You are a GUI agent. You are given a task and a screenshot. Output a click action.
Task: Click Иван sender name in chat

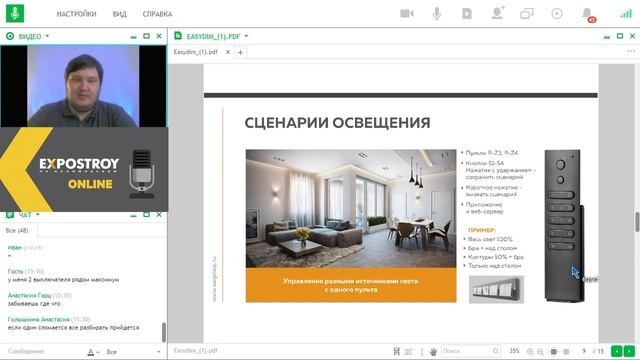click(15, 248)
